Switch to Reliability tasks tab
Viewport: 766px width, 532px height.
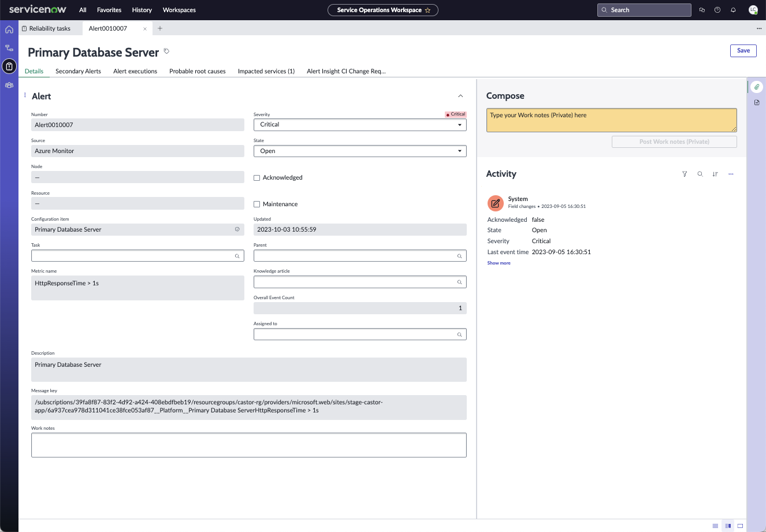pyautogui.click(x=50, y=28)
